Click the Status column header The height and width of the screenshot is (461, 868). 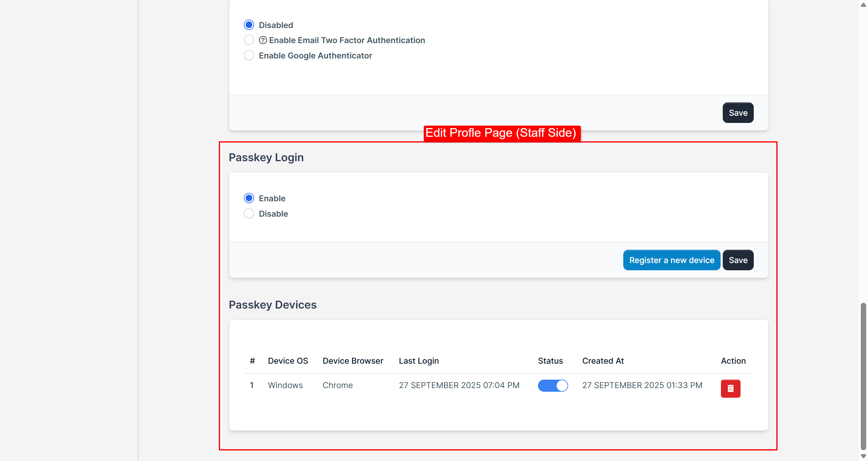click(x=550, y=361)
